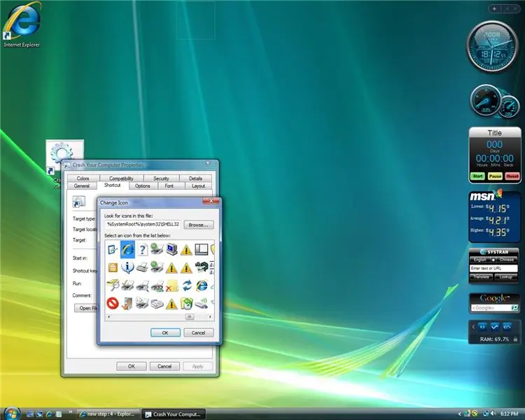Image resolution: width=525 pixels, height=420 pixels.
Task: Switch to the General tab
Action: 82,185
